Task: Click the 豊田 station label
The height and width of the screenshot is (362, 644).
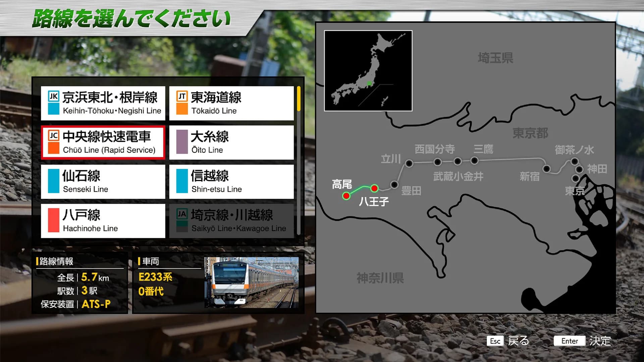Action: [411, 191]
